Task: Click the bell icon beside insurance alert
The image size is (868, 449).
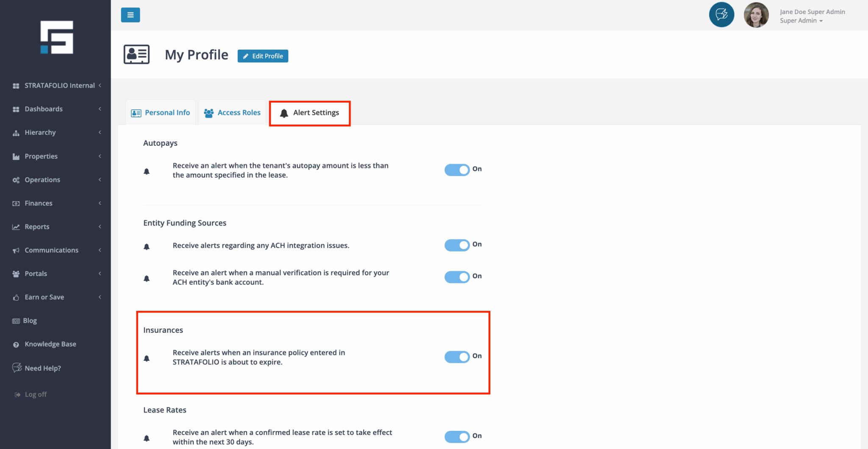Action: pyautogui.click(x=147, y=358)
